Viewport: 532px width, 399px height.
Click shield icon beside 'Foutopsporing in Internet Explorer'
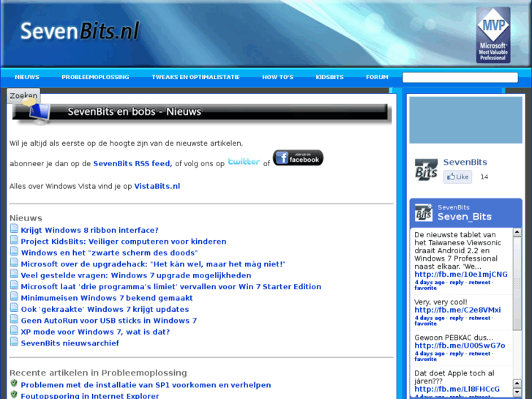pyautogui.click(x=14, y=395)
